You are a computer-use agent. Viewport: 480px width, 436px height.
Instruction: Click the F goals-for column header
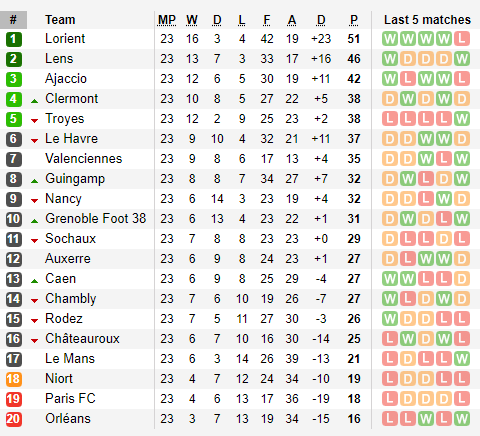pyautogui.click(x=267, y=20)
